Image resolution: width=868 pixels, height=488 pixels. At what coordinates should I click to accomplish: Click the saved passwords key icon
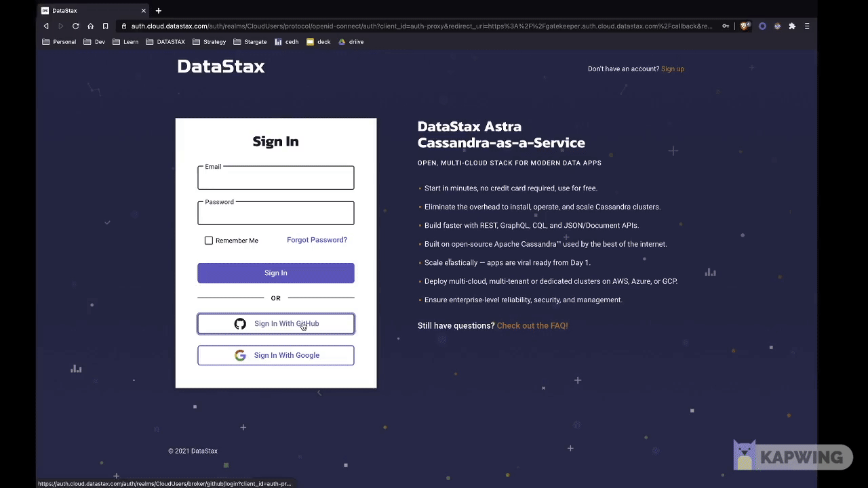tap(726, 26)
